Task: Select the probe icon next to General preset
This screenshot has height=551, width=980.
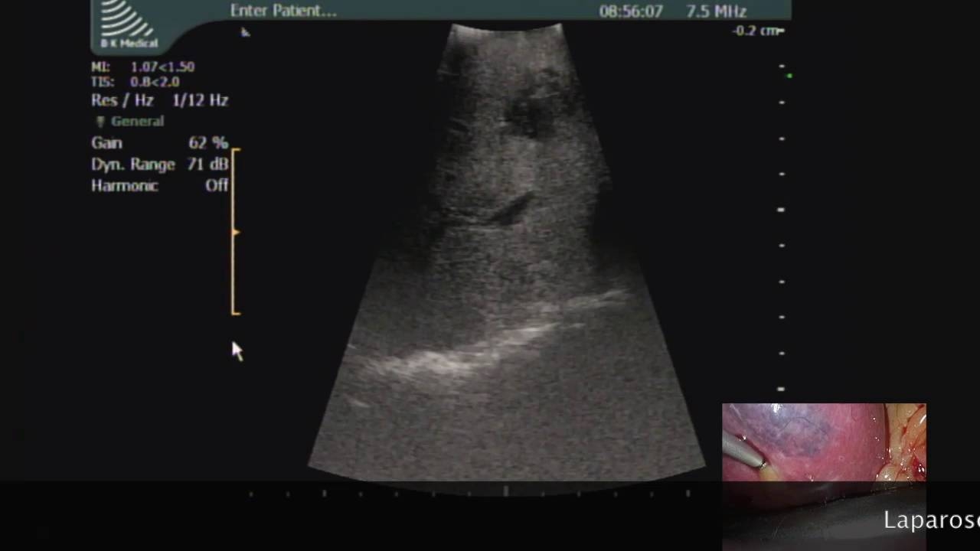Action: click(100, 121)
